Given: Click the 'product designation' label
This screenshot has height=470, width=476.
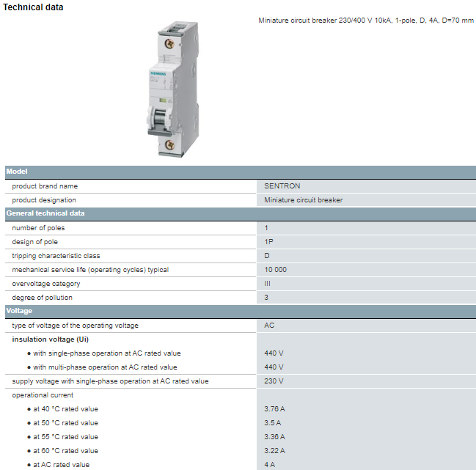Looking at the screenshot, I should pos(44,200).
